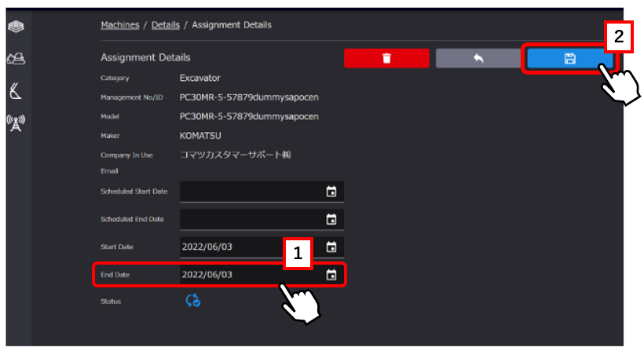
Task: Click the Status label
Action: (x=111, y=302)
